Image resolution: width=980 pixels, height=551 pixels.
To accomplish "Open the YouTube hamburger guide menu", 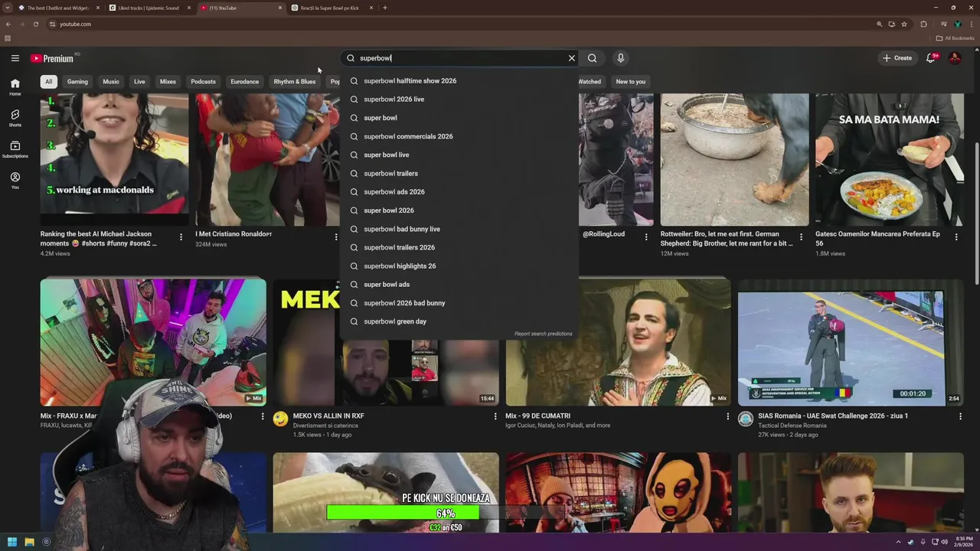I will pyautogui.click(x=15, y=58).
